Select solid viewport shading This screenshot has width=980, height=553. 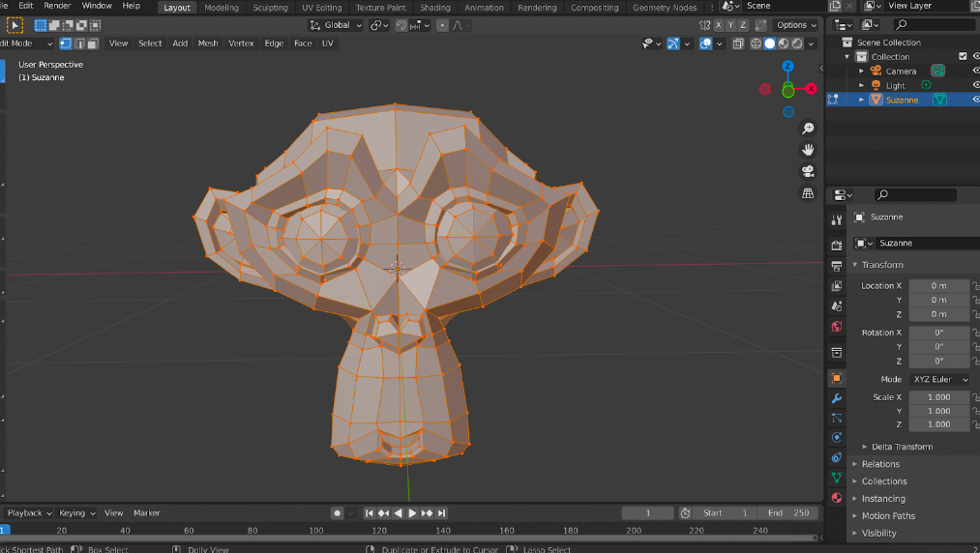[x=770, y=44]
